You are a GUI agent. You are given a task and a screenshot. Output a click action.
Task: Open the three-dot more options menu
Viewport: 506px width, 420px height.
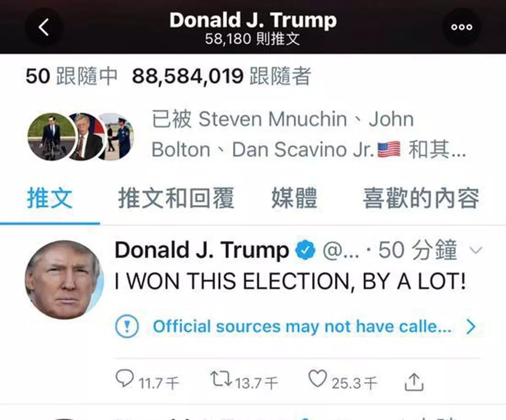click(x=462, y=27)
